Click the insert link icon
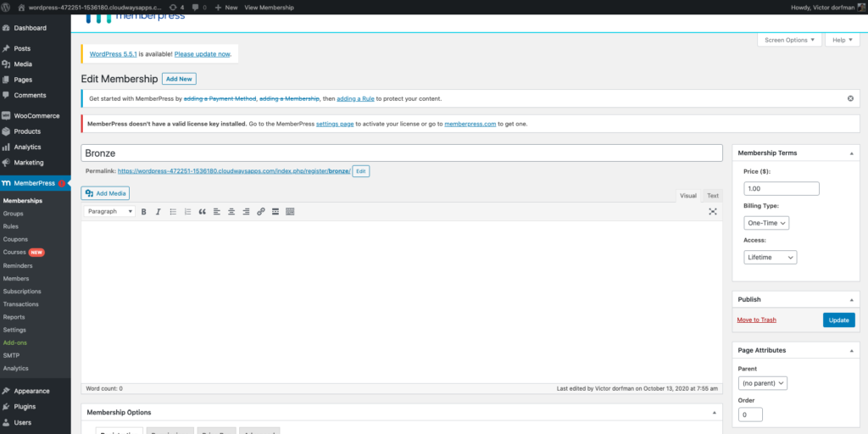The height and width of the screenshot is (434, 868). (x=260, y=211)
